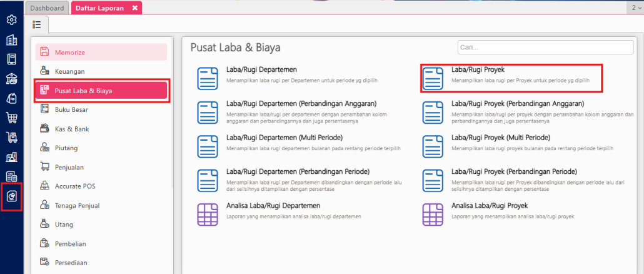Open the bank module sidebar icon
The width and height of the screenshot is (644, 274).
(11, 79)
